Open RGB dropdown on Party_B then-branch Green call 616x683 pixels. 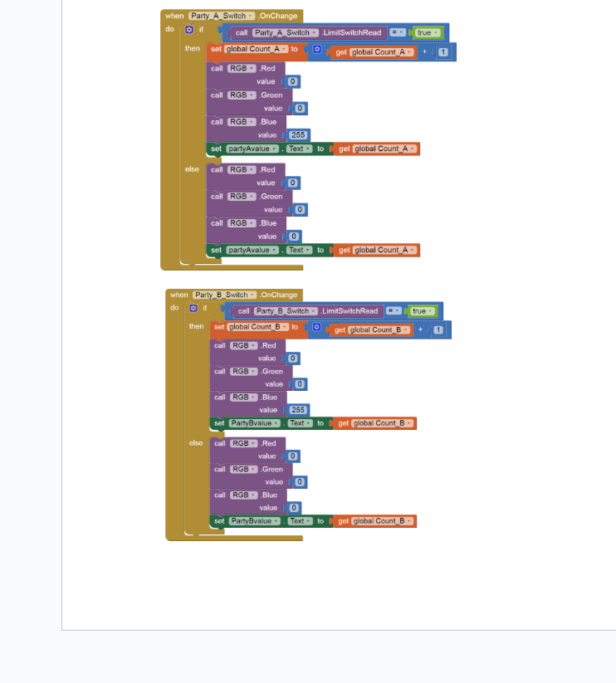(x=244, y=372)
